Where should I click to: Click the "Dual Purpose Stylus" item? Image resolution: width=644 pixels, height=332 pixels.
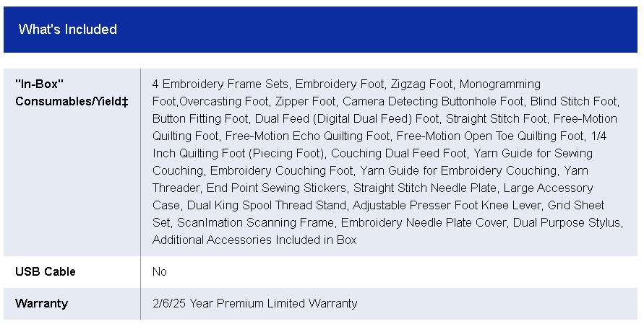(x=567, y=223)
